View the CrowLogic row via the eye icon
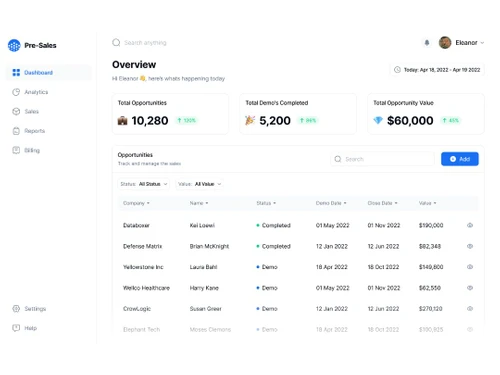 [470, 309]
